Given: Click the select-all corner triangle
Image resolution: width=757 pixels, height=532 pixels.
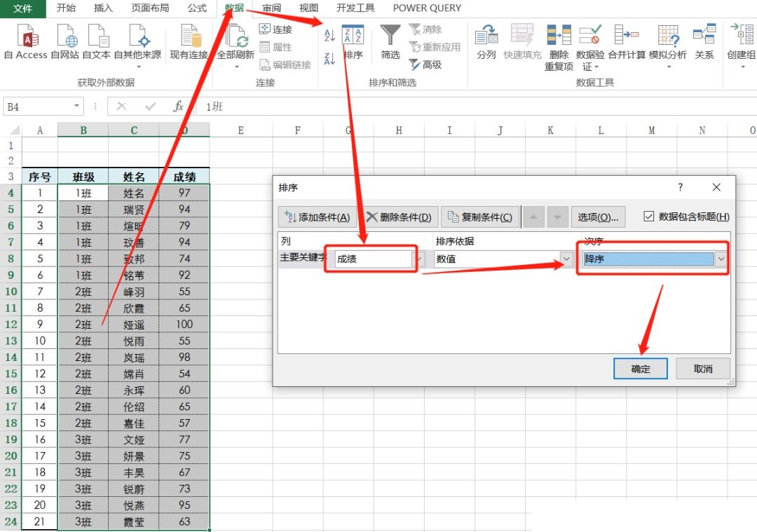Looking at the screenshot, I should [x=13, y=130].
